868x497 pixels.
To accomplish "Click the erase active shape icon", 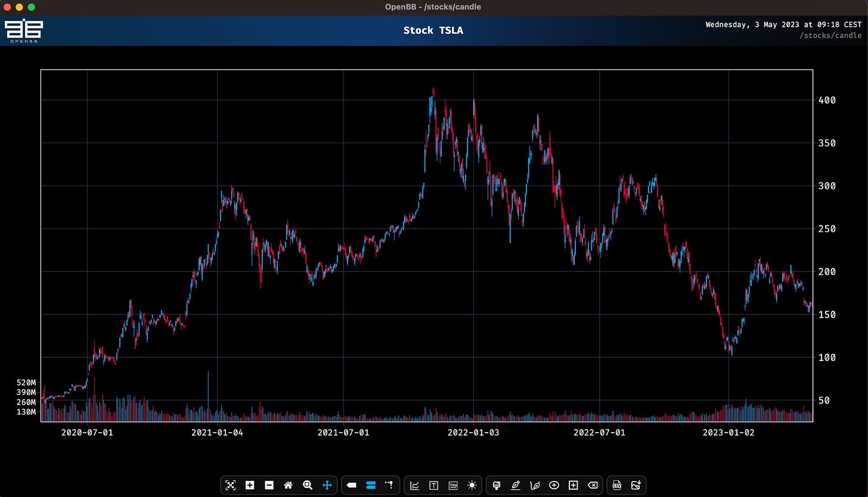I will (593, 485).
